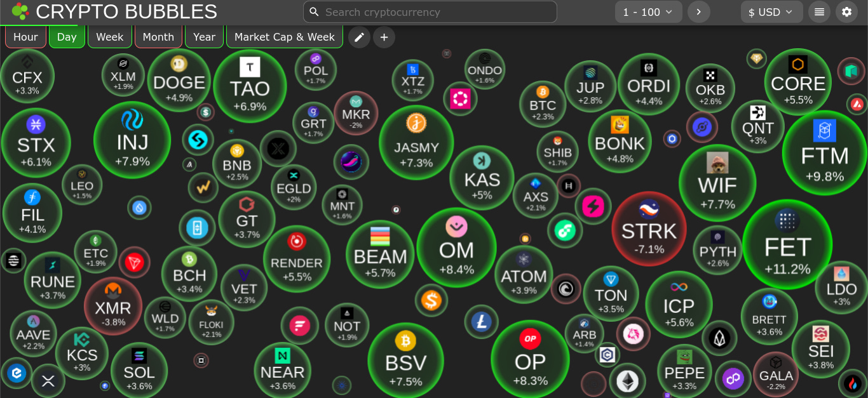Screen dimensions: 868x398
Task: Open the JASMY bubble
Action: pos(416,142)
